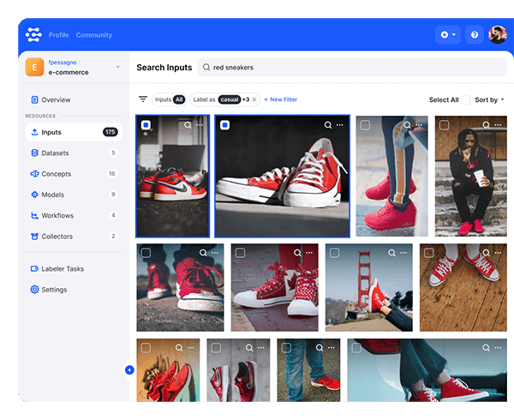
Task: Click the Clarifai logo icon in header
Action: point(34,34)
